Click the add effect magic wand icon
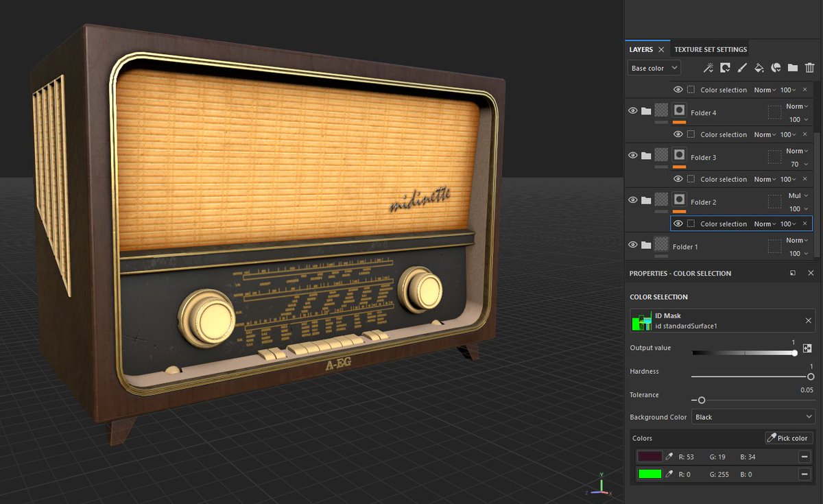The width and height of the screenshot is (823, 504). coord(708,68)
